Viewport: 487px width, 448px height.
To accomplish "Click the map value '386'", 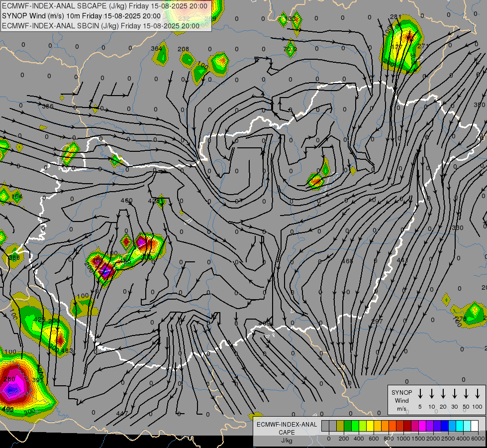I will pyautogui.click(x=48, y=107).
